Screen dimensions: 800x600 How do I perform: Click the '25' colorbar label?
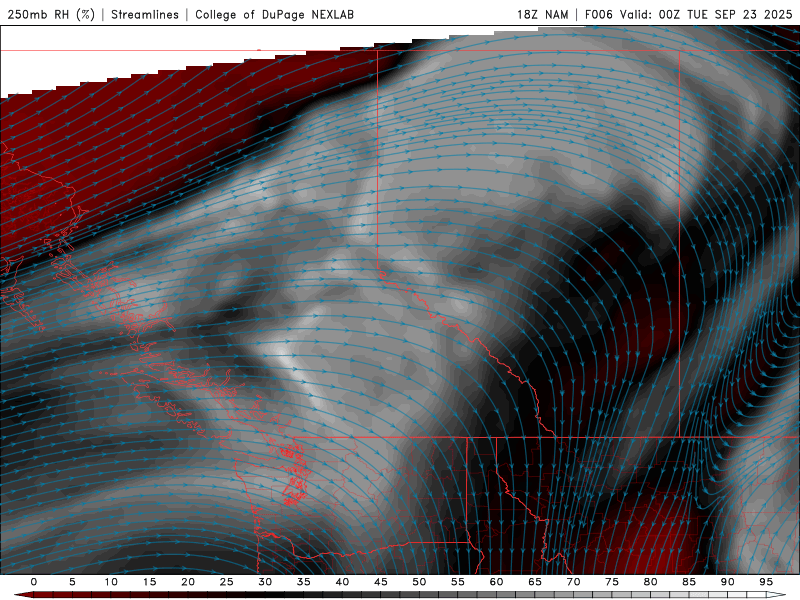coord(227,582)
